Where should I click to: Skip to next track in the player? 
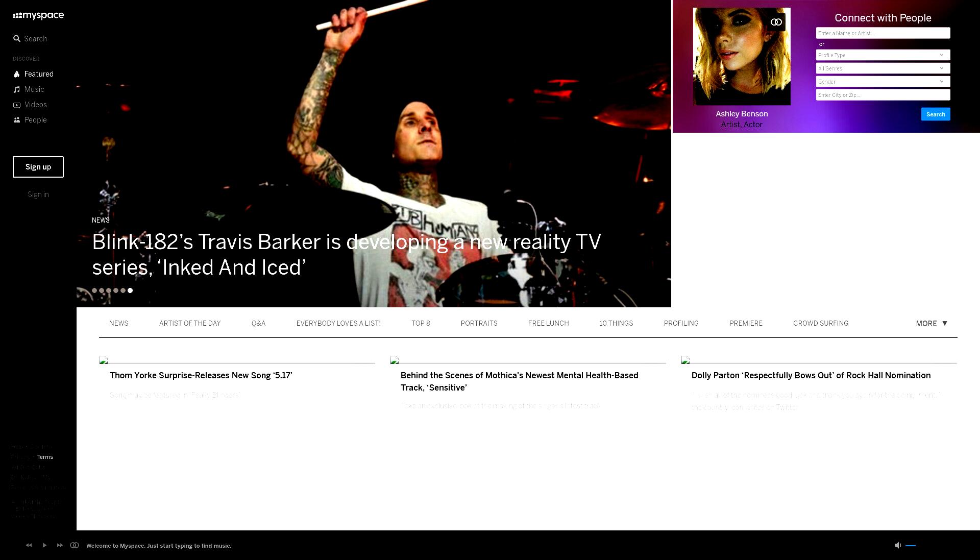coord(60,545)
